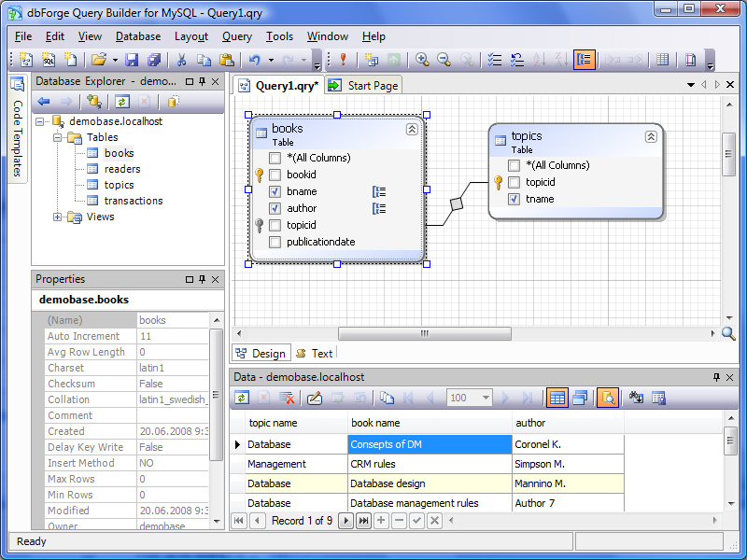Uncheck the author column checkbox
Viewport: 747px width, 560px height.
tap(275, 208)
